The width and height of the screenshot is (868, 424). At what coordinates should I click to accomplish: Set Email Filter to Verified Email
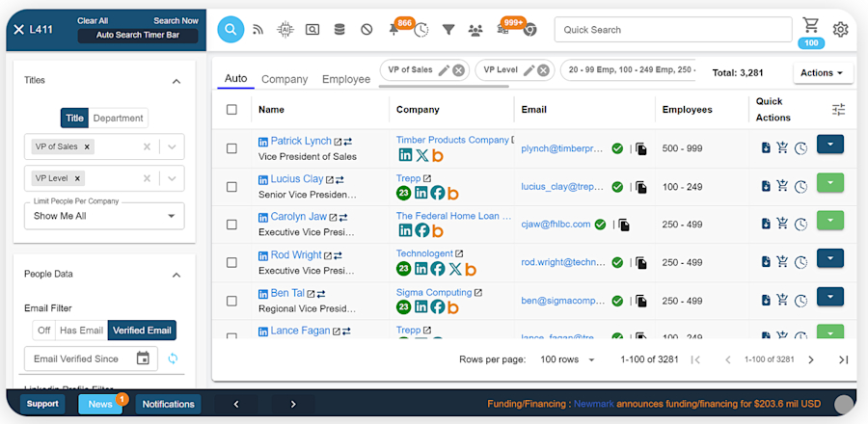point(142,330)
